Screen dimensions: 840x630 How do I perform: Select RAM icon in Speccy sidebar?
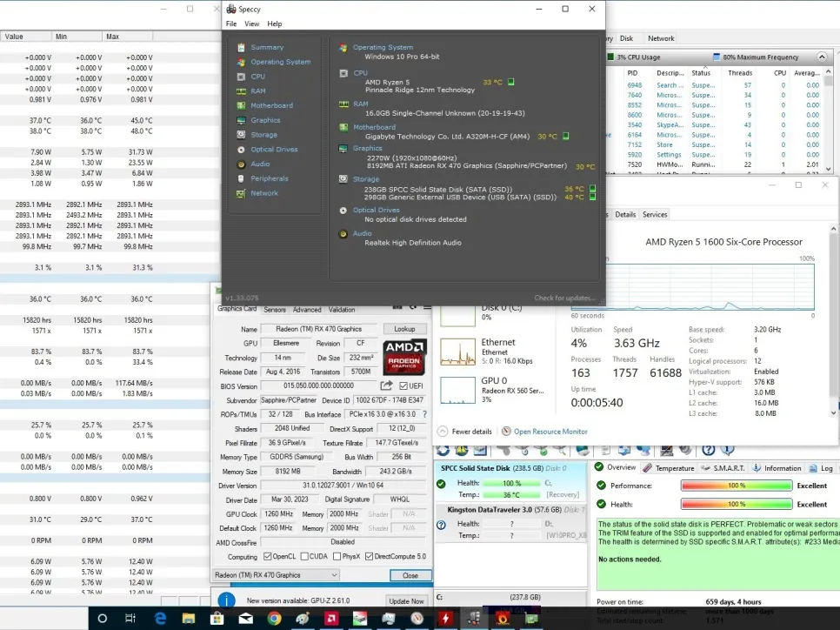tap(241, 91)
